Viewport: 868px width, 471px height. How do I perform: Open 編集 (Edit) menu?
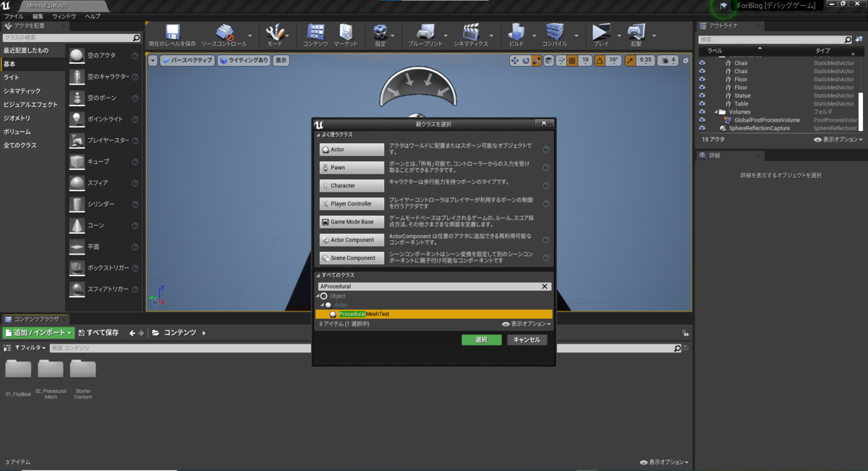[38, 15]
